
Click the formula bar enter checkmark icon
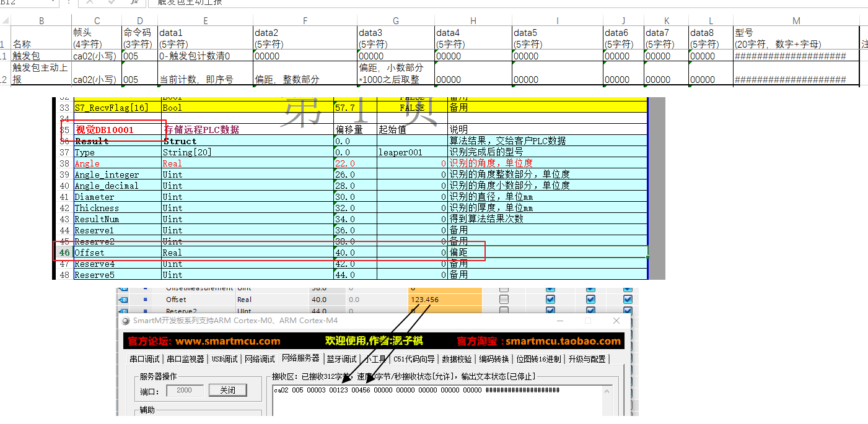112,2
